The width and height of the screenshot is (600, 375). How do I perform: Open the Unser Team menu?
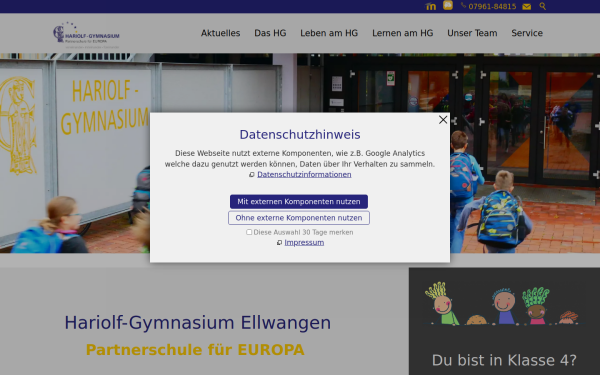pyautogui.click(x=472, y=33)
